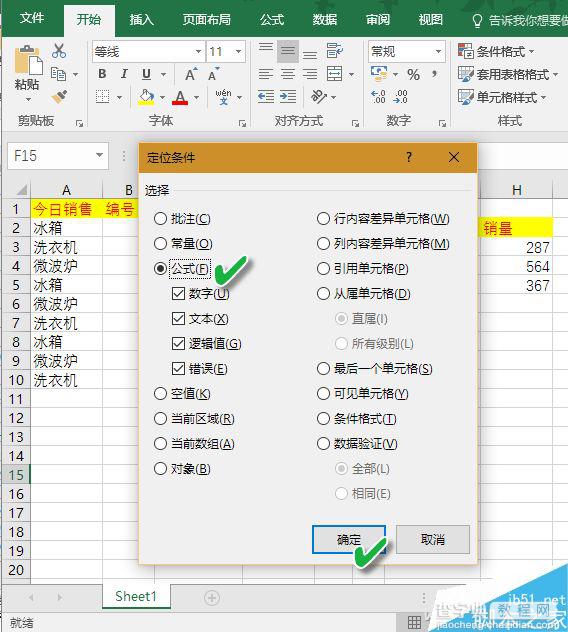Image resolution: width=568 pixels, height=632 pixels.
Task: Click Increase Decimal icon
Action: (x=379, y=97)
